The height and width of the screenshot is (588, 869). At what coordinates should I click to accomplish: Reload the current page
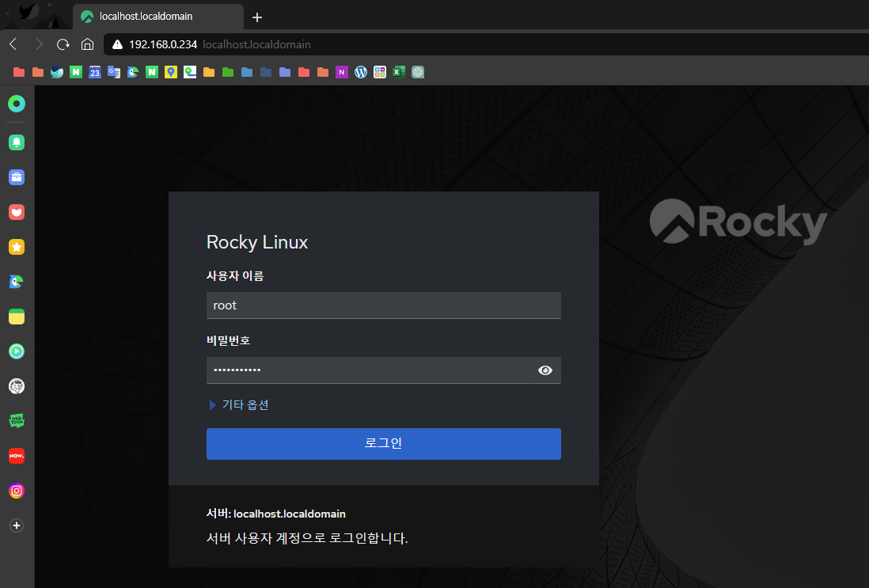pyautogui.click(x=63, y=44)
